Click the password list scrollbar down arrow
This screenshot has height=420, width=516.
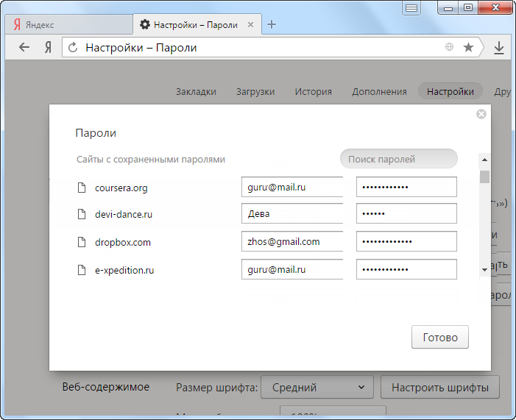pos(484,270)
